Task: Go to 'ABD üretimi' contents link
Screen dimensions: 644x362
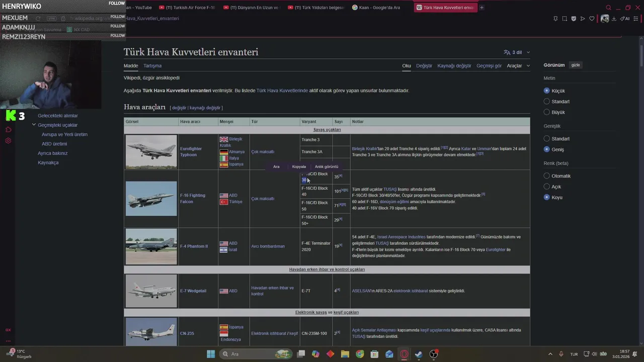Action: pos(54,144)
